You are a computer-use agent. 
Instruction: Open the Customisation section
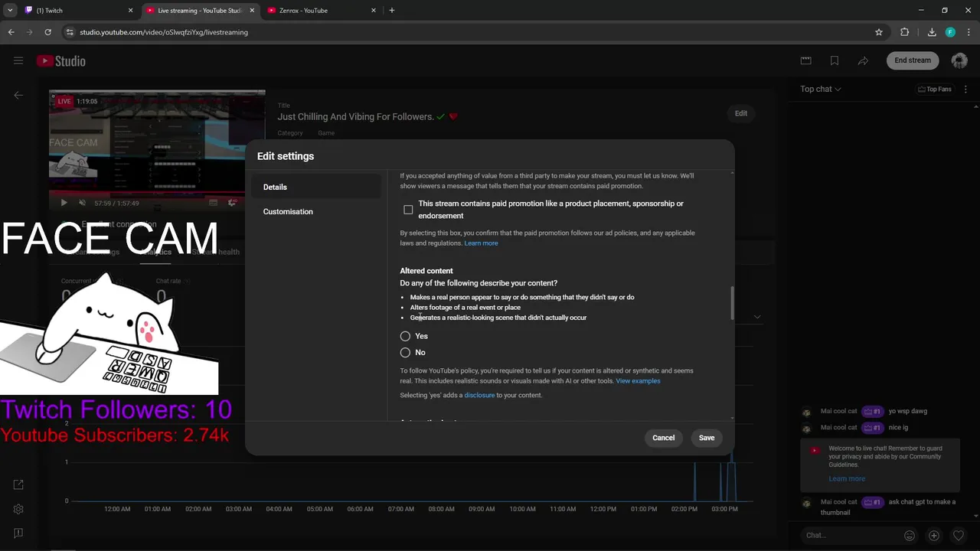(316, 211)
